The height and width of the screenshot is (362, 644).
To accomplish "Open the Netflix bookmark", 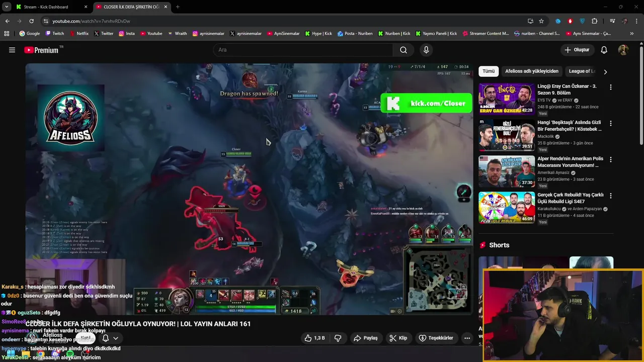I will [x=79, y=34].
